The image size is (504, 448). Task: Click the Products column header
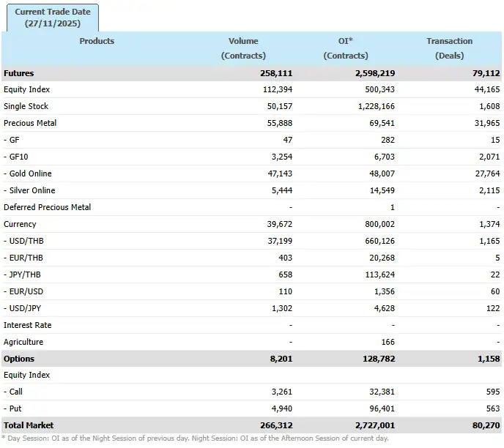(x=97, y=41)
